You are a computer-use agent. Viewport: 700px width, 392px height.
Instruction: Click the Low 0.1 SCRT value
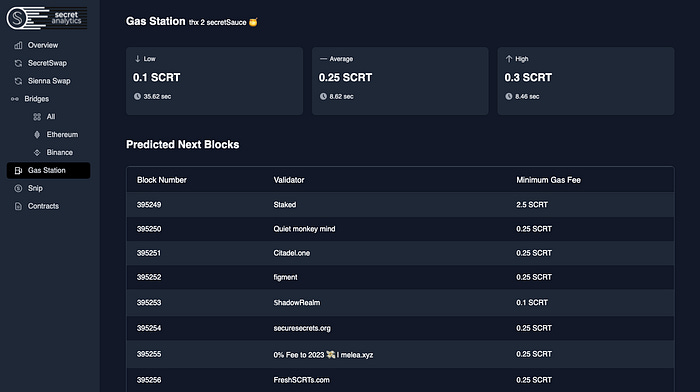(x=156, y=77)
